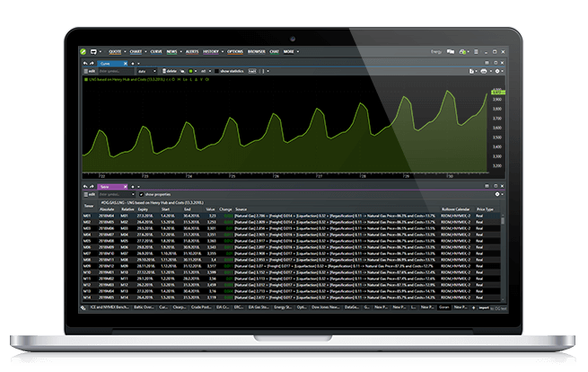
Task: Open the NEWS menu item
Action: [171, 52]
